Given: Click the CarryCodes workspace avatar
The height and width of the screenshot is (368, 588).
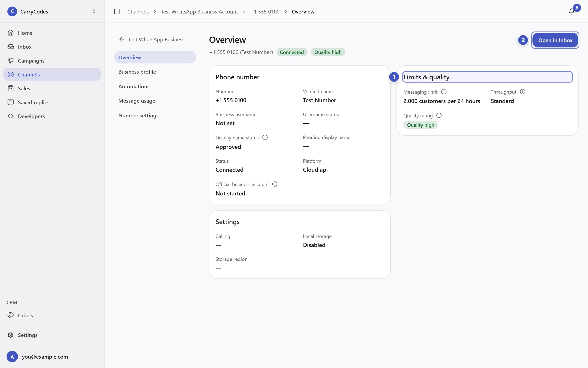Looking at the screenshot, I should 12,11.
